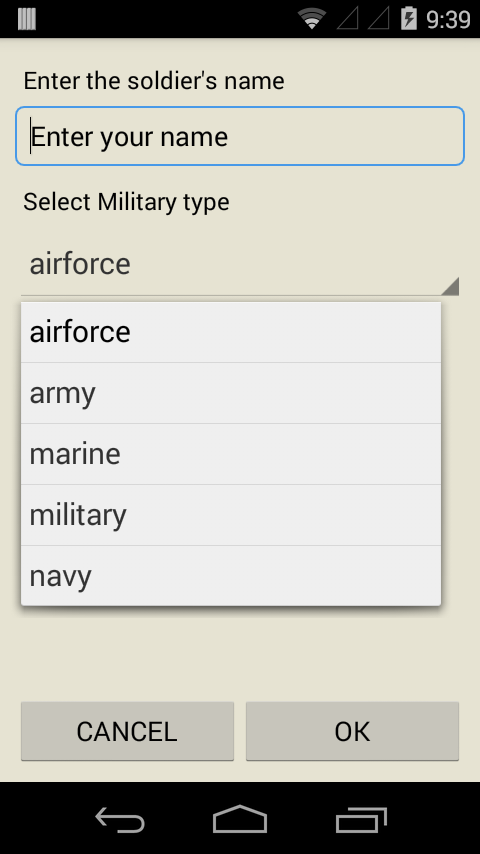Image resolution: width=480 pixels, height=854 pixels.
Task: Choose navy from the list
Action: coord(231,576)
